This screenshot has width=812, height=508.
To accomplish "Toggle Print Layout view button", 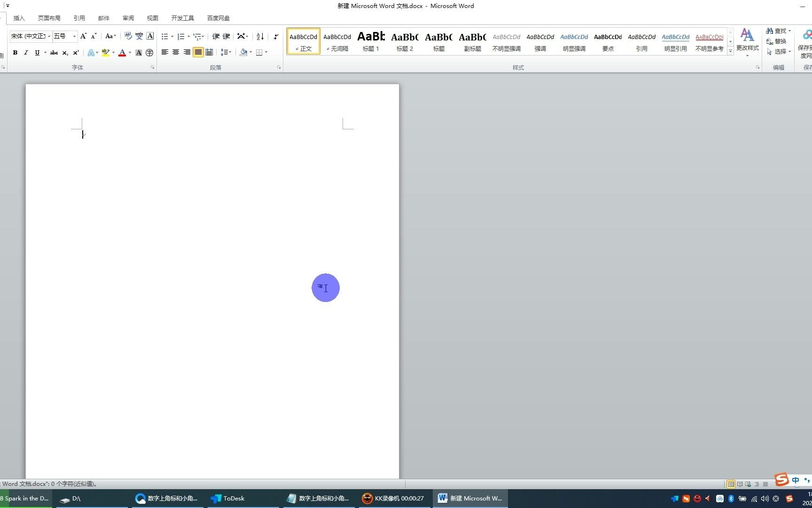I will click(x=731, y=484).
